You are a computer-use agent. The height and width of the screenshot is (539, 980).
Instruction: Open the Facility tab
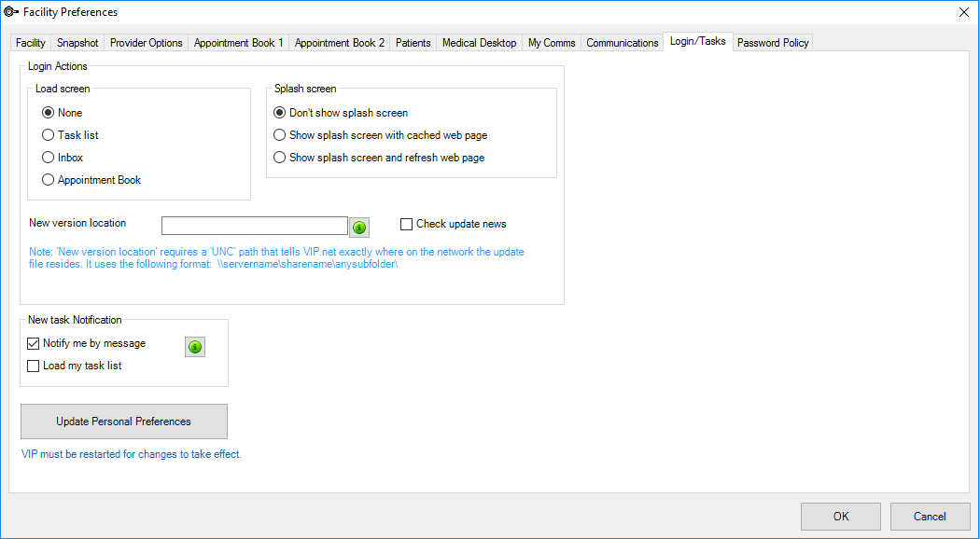31,43
